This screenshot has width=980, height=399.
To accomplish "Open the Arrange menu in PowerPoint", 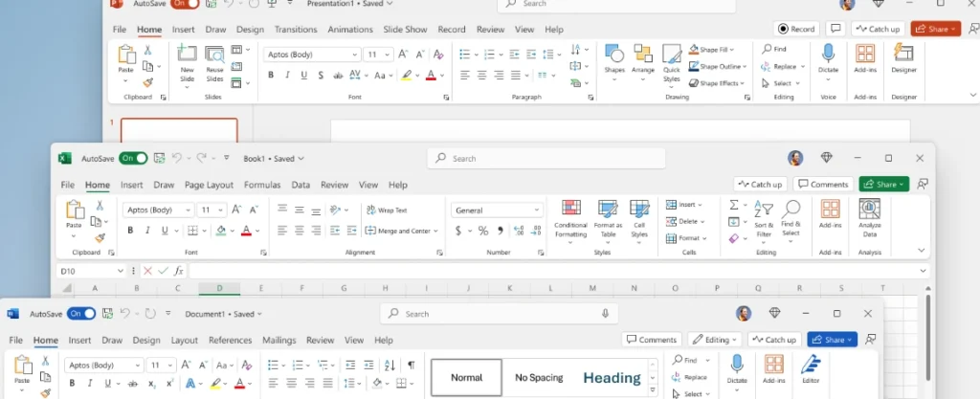I will pos(642,62).
